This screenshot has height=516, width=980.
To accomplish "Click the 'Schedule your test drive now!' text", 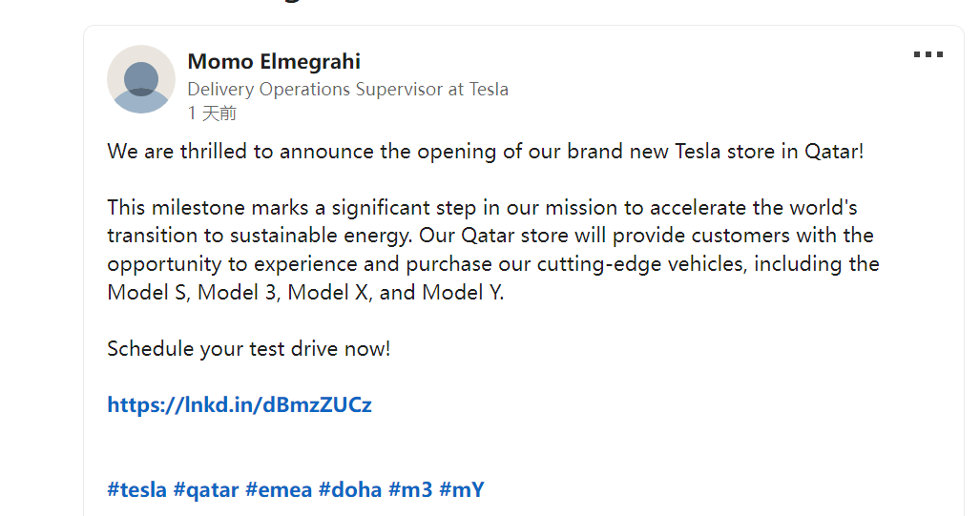I will pyautogui.click(x=249, y=348).
